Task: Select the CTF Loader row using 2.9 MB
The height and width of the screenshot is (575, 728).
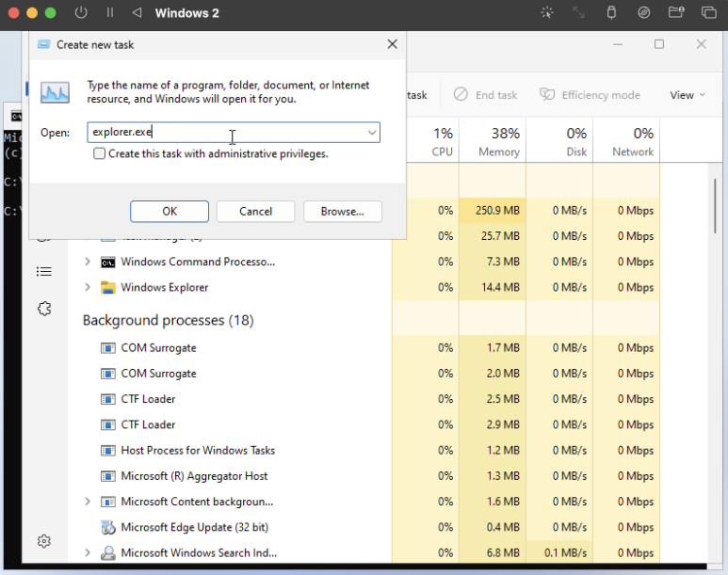Action: (364, 424)
